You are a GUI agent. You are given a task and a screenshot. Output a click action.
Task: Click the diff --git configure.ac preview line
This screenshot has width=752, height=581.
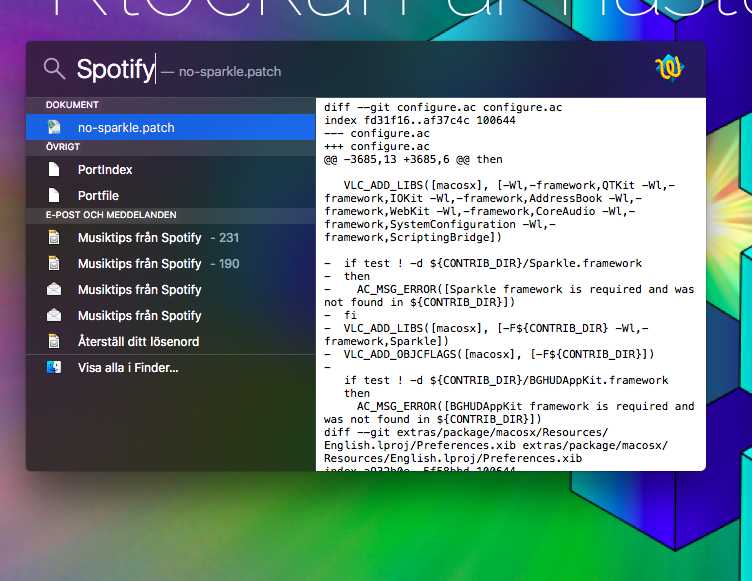tap(443, 107)
